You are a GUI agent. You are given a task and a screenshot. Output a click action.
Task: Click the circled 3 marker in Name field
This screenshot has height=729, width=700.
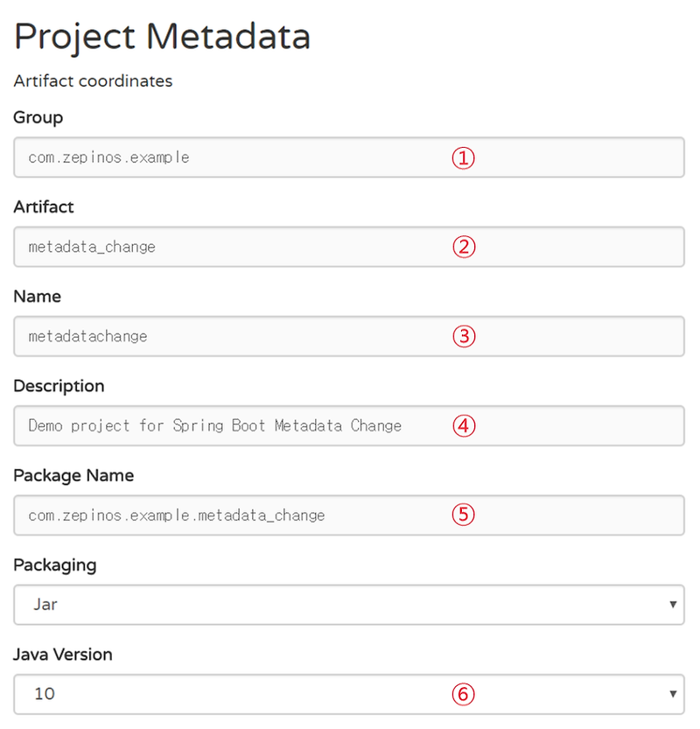click(x=463, y=336)
